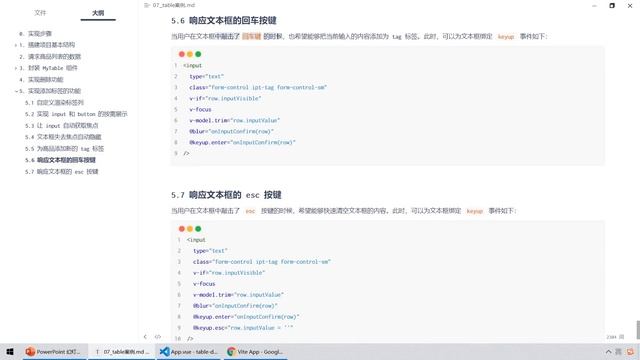Click the keyup inline code in 5.6 paragraph

(506, 37)
